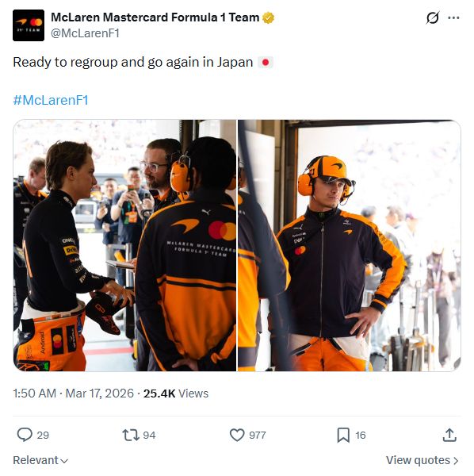Click the Grok slashed-circle icon

433,17
